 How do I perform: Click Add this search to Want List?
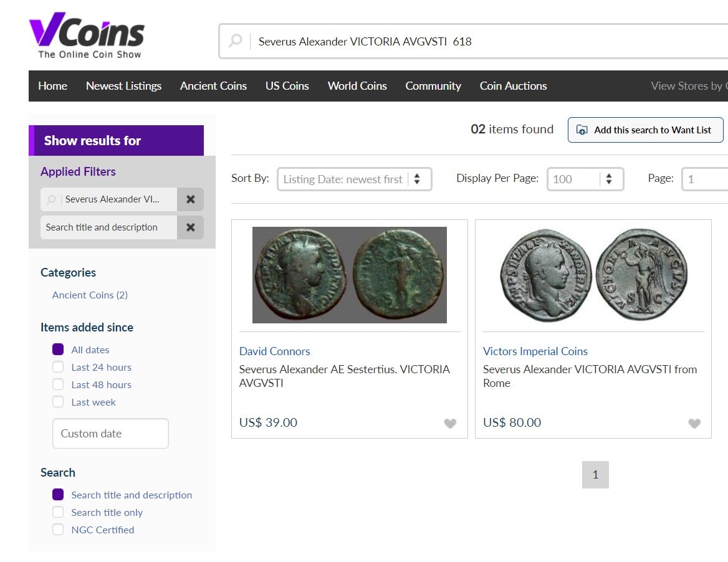coord(645,130)
